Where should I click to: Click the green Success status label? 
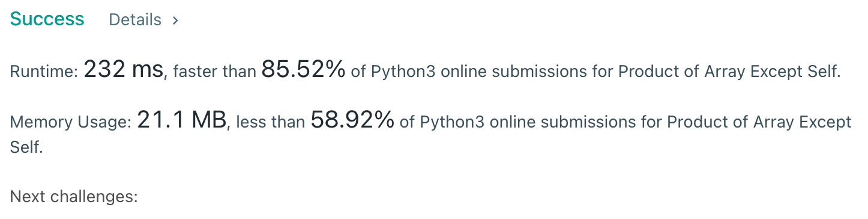click(47, 19)
